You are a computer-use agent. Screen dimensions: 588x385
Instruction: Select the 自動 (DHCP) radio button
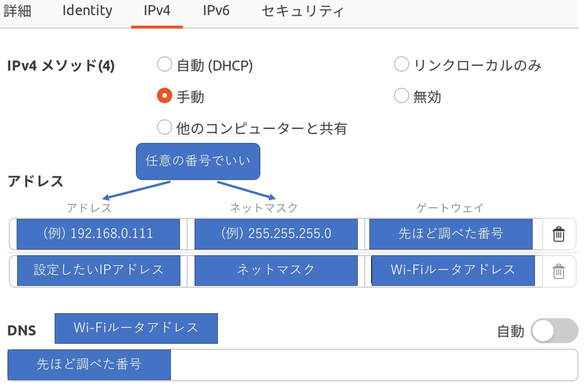coord(165,64)
